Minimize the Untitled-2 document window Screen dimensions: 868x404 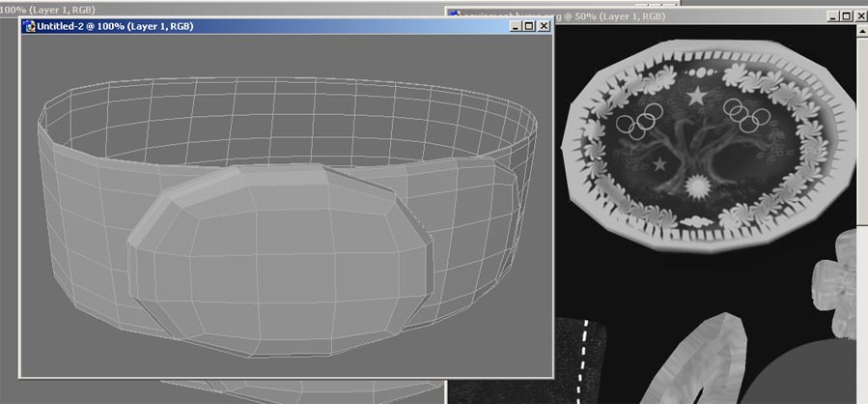click(516, 26)
